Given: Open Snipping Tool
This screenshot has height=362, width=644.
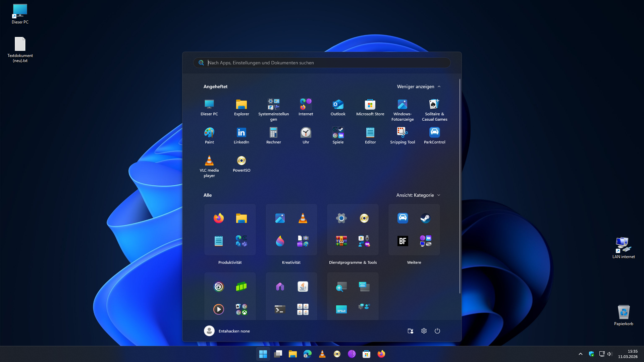Looking at the screenshot, I should pos(402,136).
